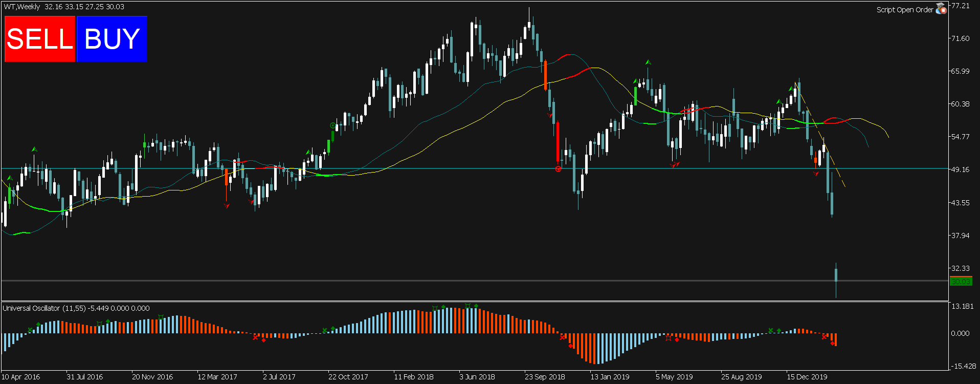Click the WT,Weekly chart title text
This screenshot has height=384, width=980.
click(22, 7)
